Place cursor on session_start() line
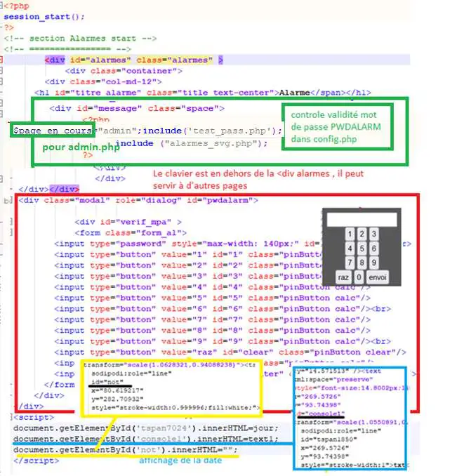Image resolution: width=464 pixels, height=476 pixels. 44,16
